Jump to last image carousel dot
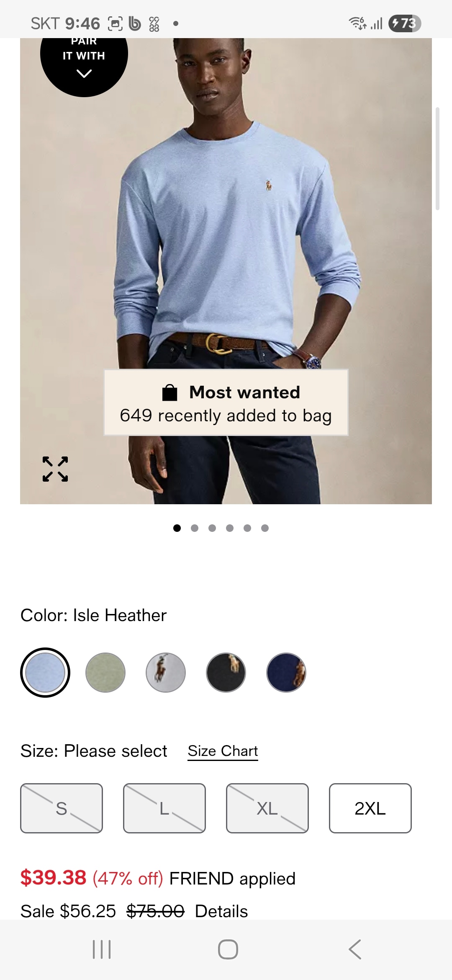The width and height of the screenshot is (452, 980). [x=265, y=528]
